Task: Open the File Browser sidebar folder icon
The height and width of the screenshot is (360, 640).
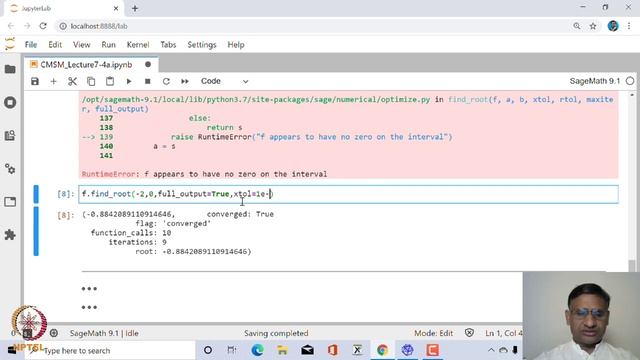Action: click(x=10, y=69)
